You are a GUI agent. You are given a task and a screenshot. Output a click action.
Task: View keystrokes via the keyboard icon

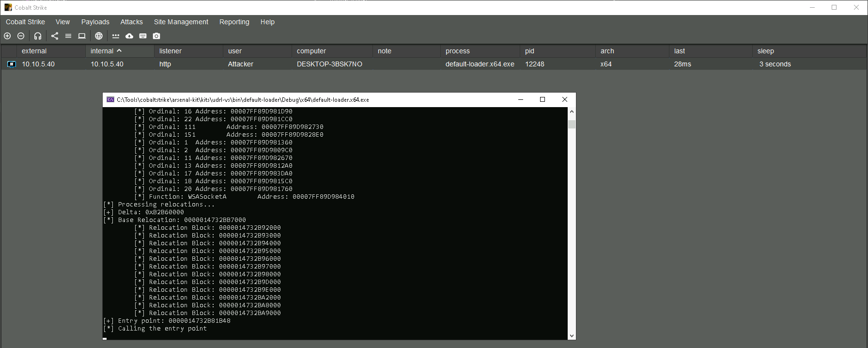[x=143, y=36]
